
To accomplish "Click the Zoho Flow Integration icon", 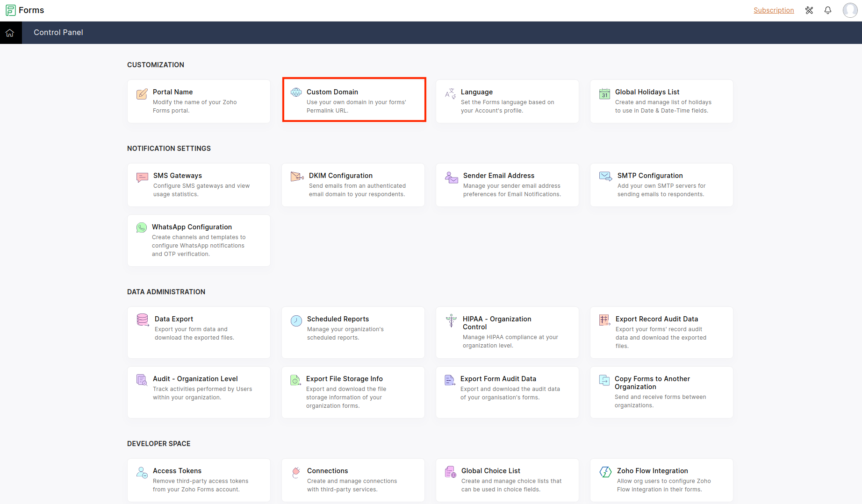I will pyautogui.click(x=605, y=472).
